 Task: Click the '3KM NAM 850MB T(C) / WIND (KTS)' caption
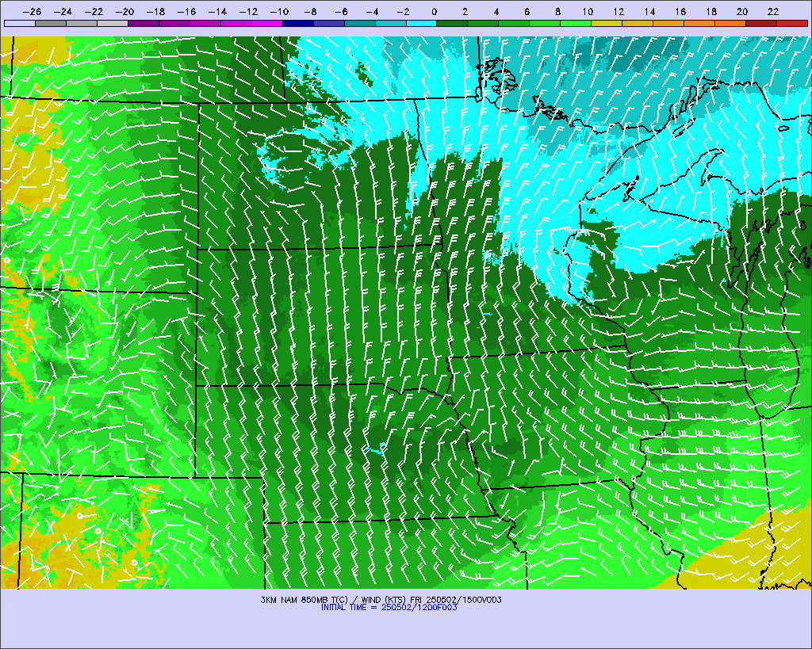(334, 600)
